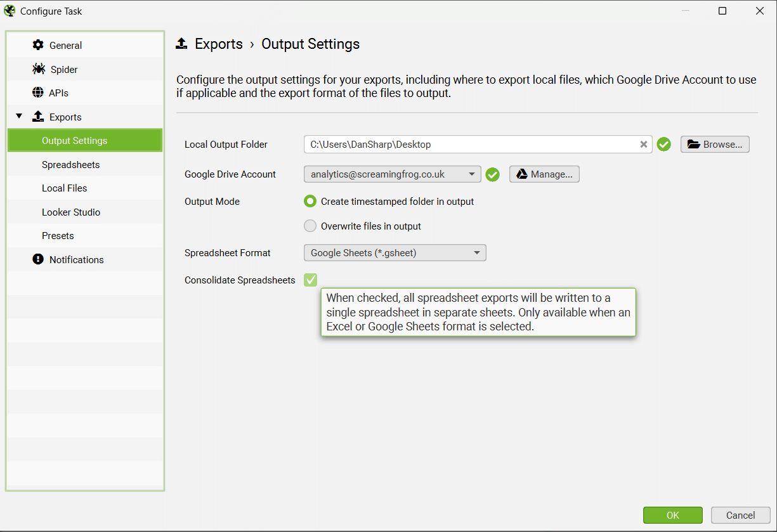Click into the Local Output Folder path field

pyautogui.click(x=469, y=145)
